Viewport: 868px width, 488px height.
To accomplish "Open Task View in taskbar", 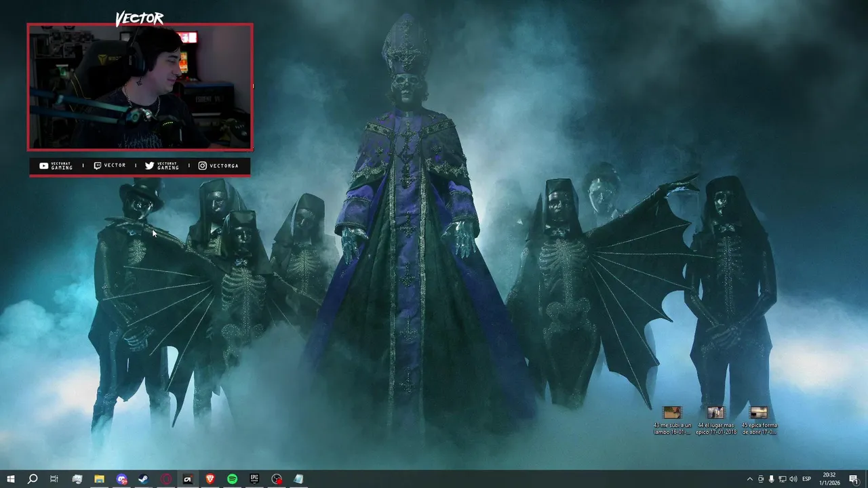I will coord(54,479).
